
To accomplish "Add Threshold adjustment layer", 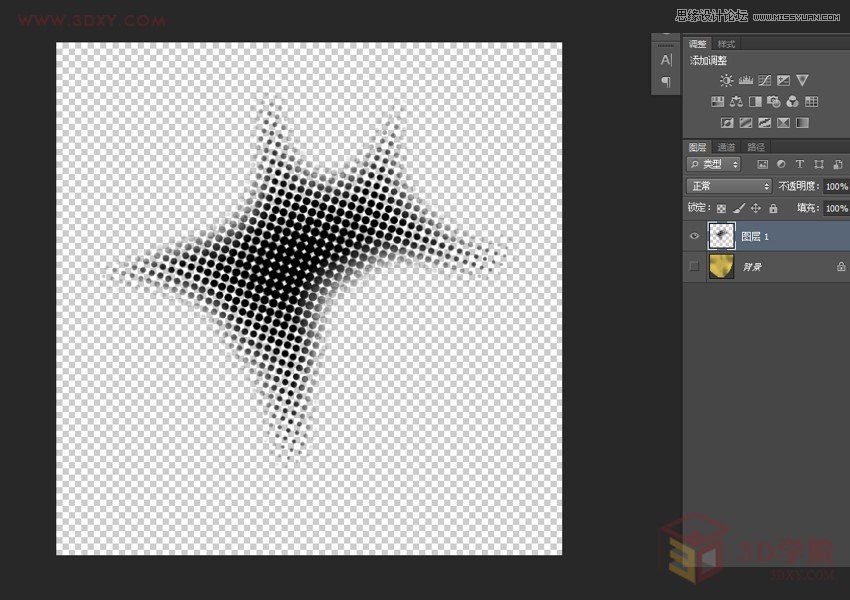I will pyautogui.click(x=764, y=123).
